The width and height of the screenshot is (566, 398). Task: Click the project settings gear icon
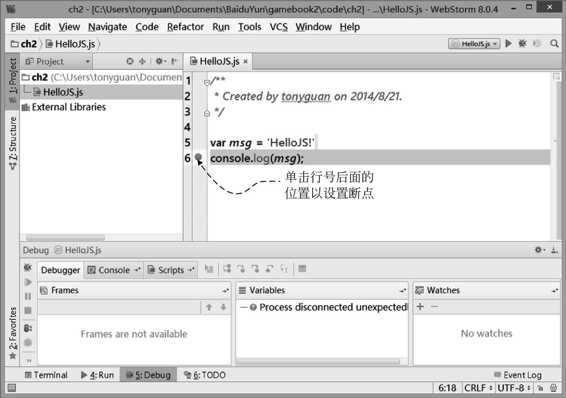[159, 61]
